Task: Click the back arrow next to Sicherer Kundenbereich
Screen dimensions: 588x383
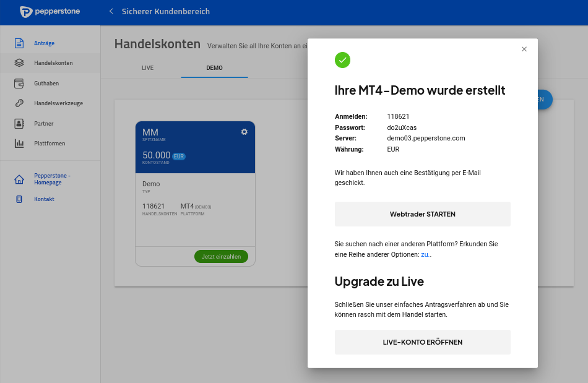Action: tap(111, 11)
